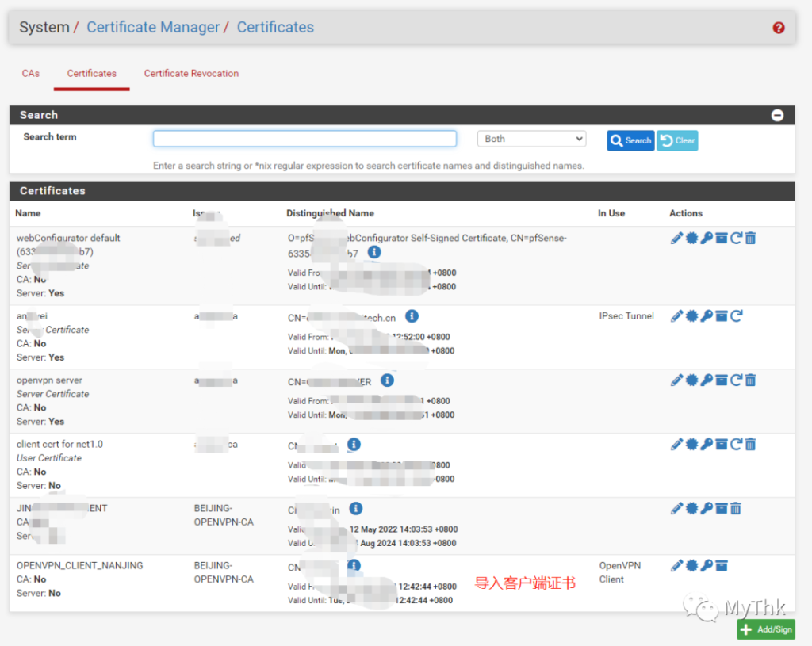This screenshot has width=812, height=646.
Task: Collapse the Search panel
Action: (777, 115)
